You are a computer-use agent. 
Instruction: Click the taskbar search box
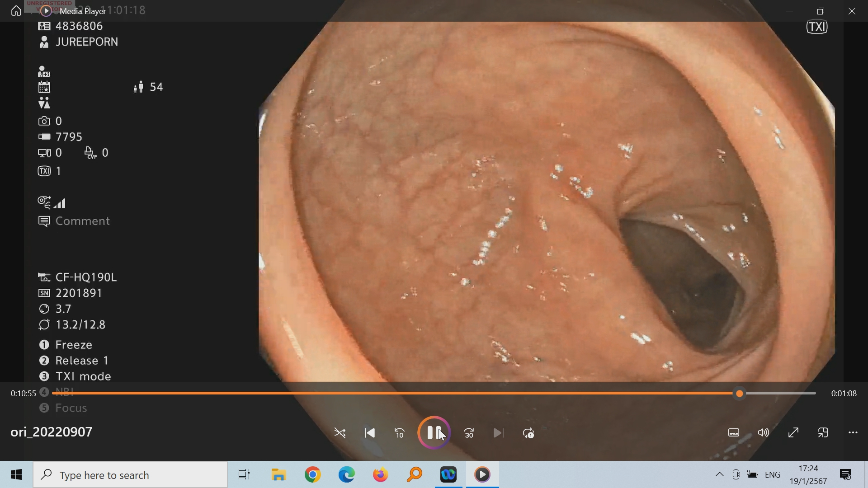point(130,475)
